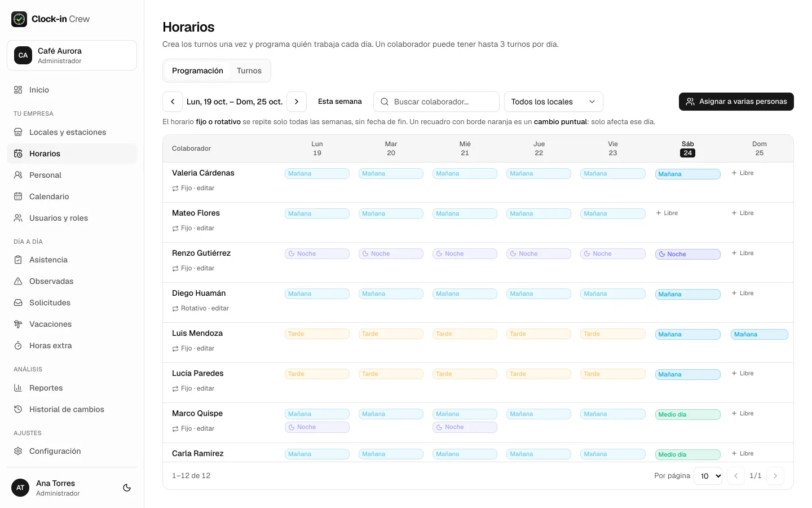Select the Programación tab
The height and width of the screenshot is (508, 812).
pyautogui.click(x=197, y=71)
